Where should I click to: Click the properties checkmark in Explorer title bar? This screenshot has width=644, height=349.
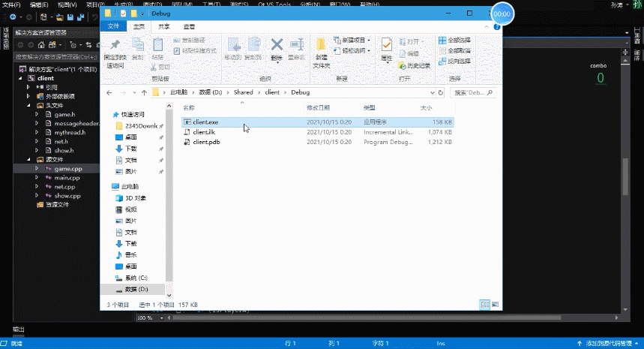(x=123, y=14)
